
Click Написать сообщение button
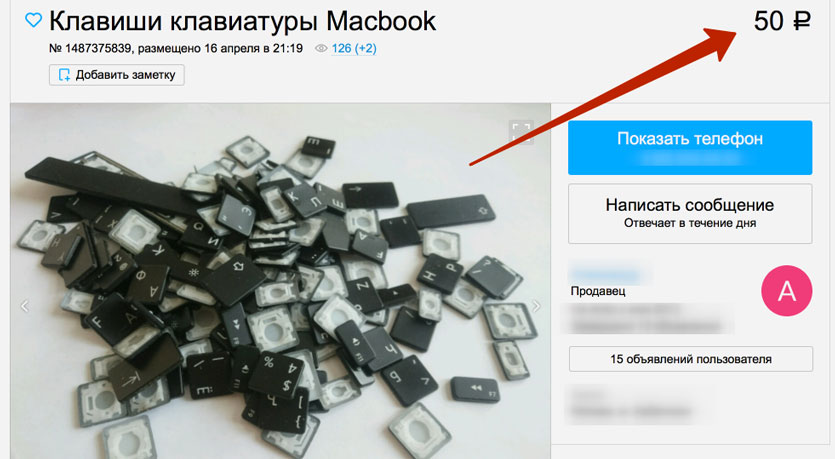click(x=690, y=214)
